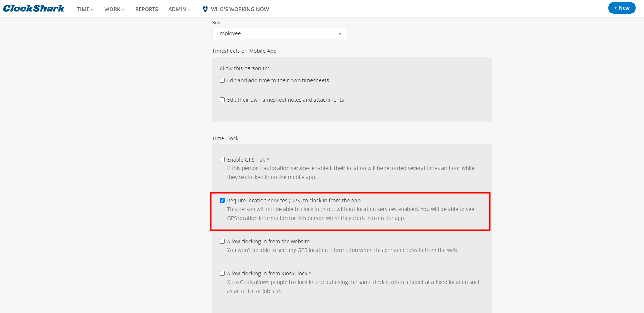The height and width of the screenshot is (313, 644).
Task: Open the ADMIN menu
Action: pyautogui.click(x=179, y=9)
